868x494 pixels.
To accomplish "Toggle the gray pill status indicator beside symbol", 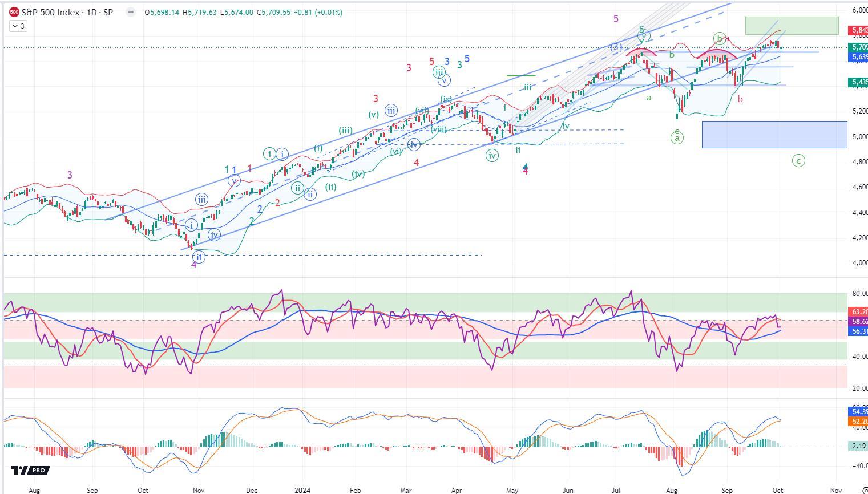I will pos(131,12).
